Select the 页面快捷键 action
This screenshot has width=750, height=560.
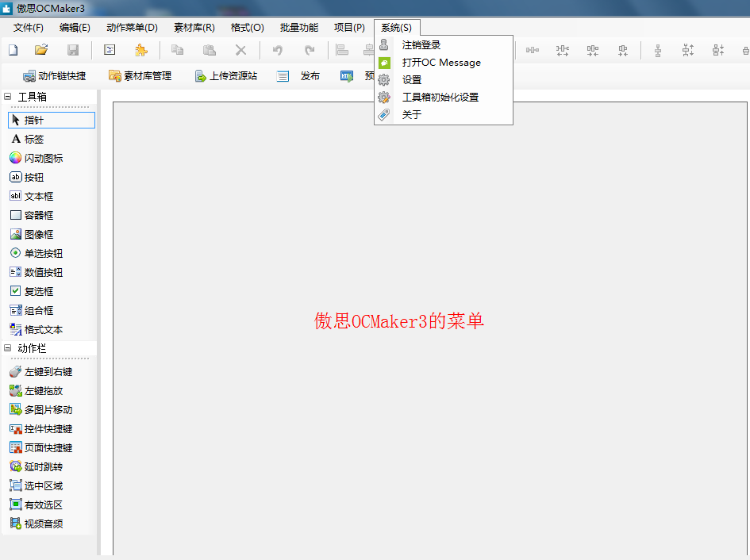tap(41, 447)
